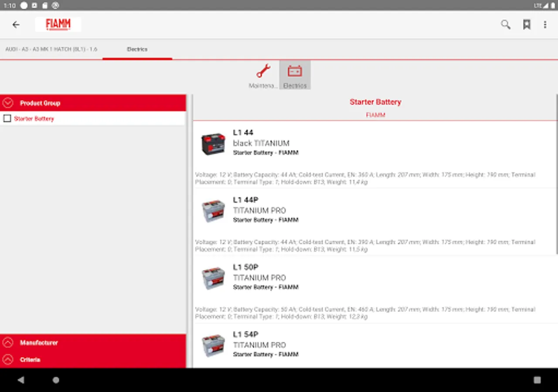Click 'Starter Battery - FIAMM' under L1 44P

tap(265, 220)
